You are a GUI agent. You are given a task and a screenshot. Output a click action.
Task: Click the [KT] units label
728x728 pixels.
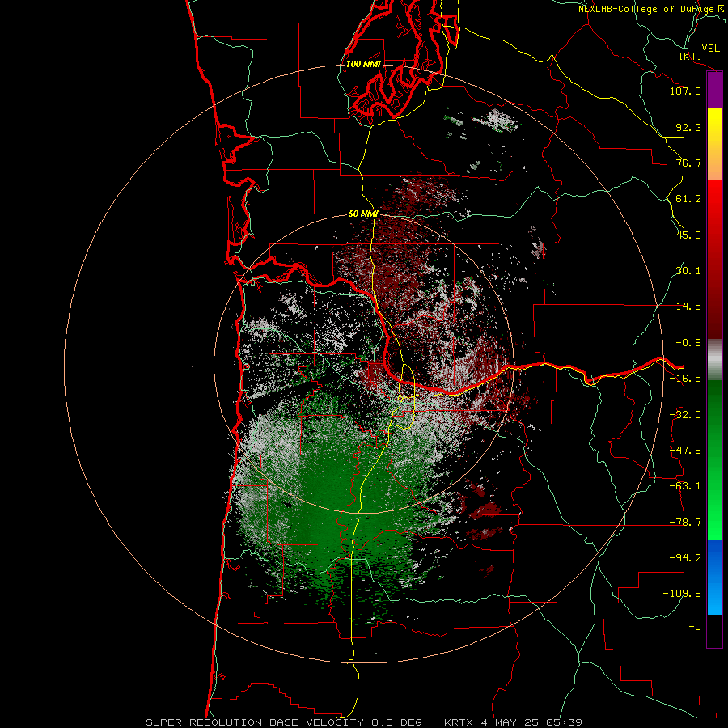pyautogui.click(x=691, y=57)
